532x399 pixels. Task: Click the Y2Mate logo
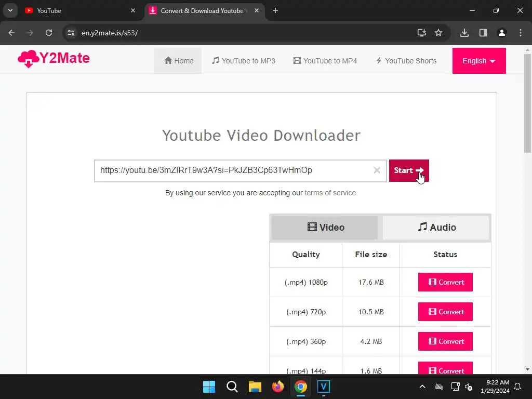pos(54,59)
